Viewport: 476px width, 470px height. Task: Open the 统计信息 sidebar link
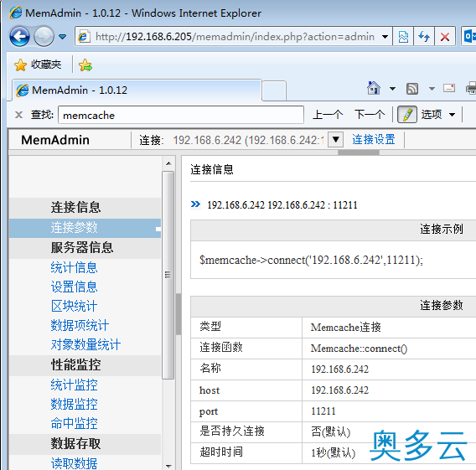(x=74, y=267)
